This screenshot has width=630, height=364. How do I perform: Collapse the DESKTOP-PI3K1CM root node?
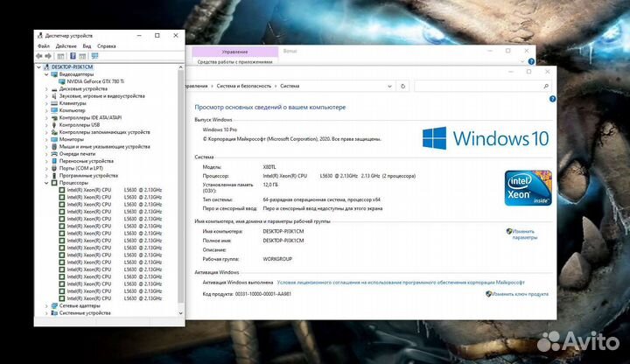pos(39,67)
